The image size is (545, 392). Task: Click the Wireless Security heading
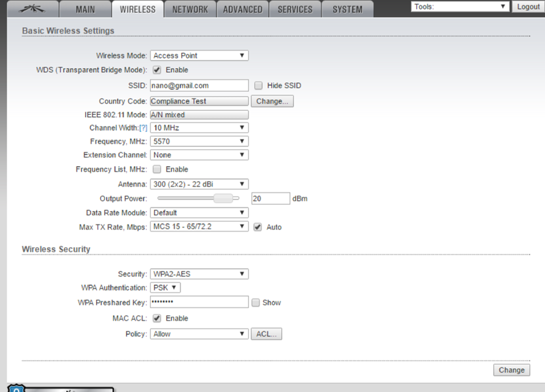[56, 249]
